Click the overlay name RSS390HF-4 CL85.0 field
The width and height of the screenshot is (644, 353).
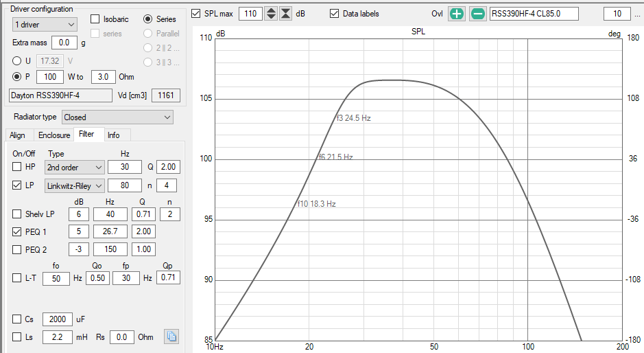click(534, 14)
